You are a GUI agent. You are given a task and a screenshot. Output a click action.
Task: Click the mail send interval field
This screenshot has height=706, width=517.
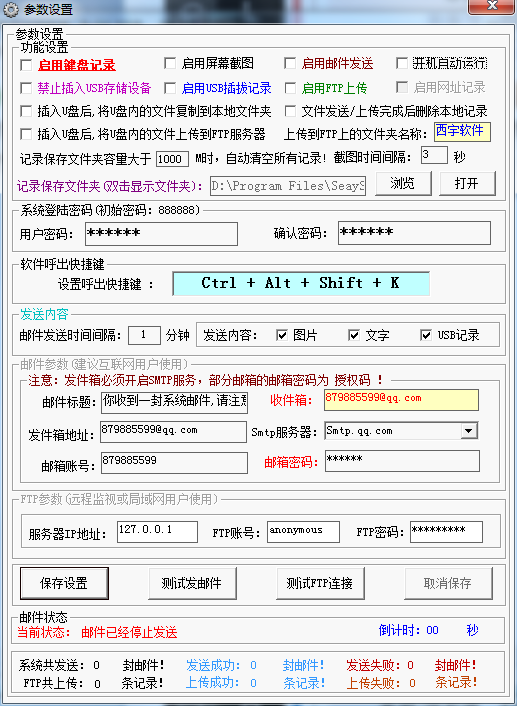click(144, 335)
